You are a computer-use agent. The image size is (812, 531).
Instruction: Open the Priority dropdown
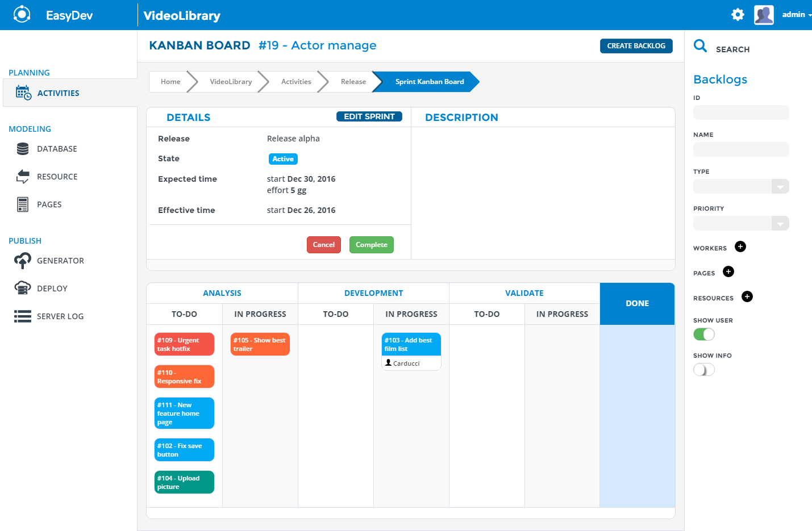741,223
